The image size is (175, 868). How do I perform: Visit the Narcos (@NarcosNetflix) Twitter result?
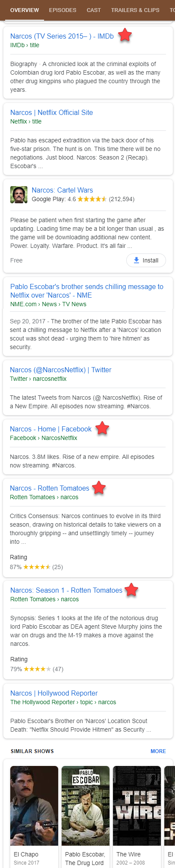61,370
